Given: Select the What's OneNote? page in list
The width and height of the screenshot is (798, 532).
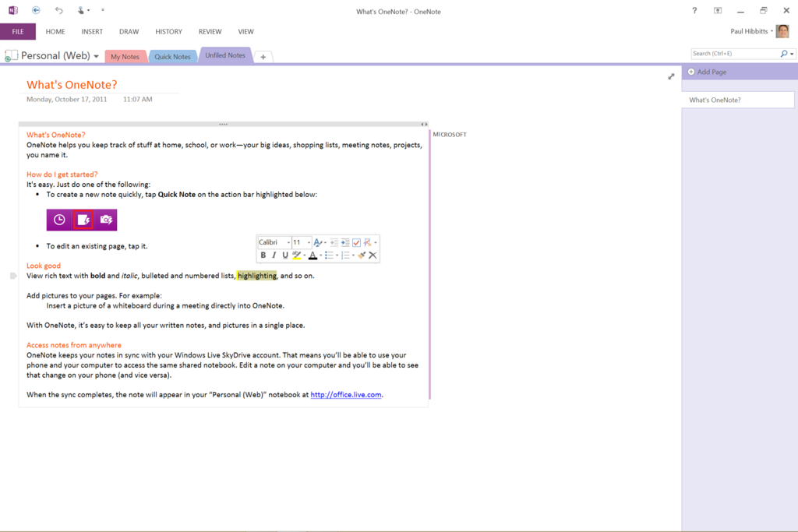Looking at the screenshot, I should coord(738,100).
